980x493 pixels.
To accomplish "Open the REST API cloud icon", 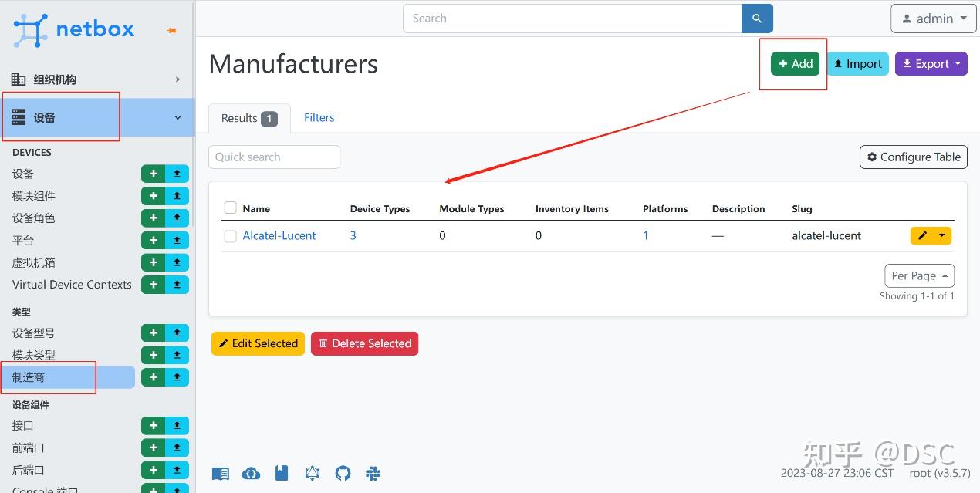I will pyautogui.click(x=251, y=474).
